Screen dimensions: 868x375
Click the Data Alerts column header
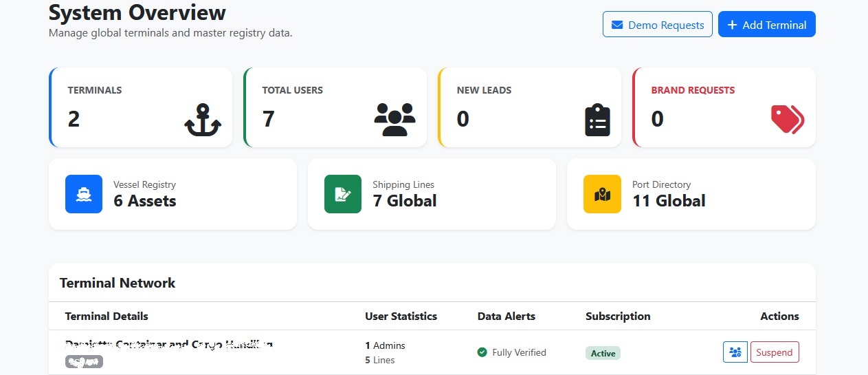(506, 317)
